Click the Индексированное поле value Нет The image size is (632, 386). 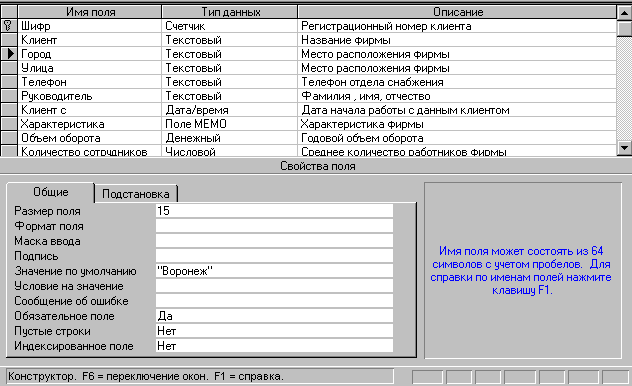click(x=274, y=346)
